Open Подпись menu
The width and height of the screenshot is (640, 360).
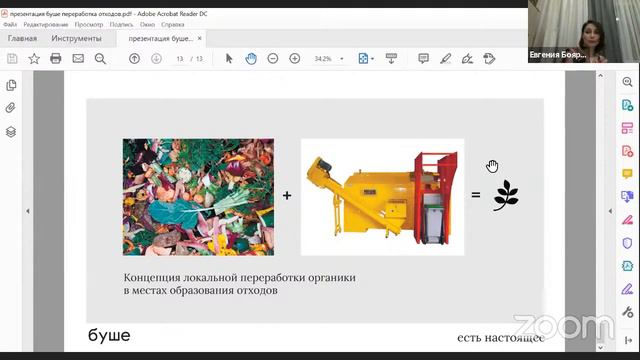click(x=122, y=24)
